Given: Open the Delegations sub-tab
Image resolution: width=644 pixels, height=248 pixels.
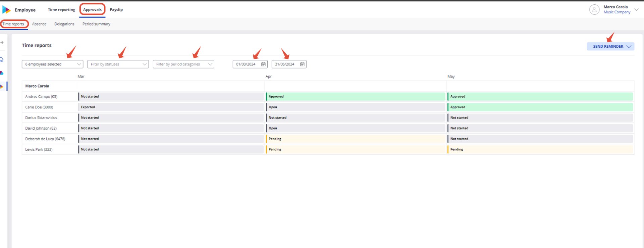Looking at the screenshot, I should pos(64,24).
